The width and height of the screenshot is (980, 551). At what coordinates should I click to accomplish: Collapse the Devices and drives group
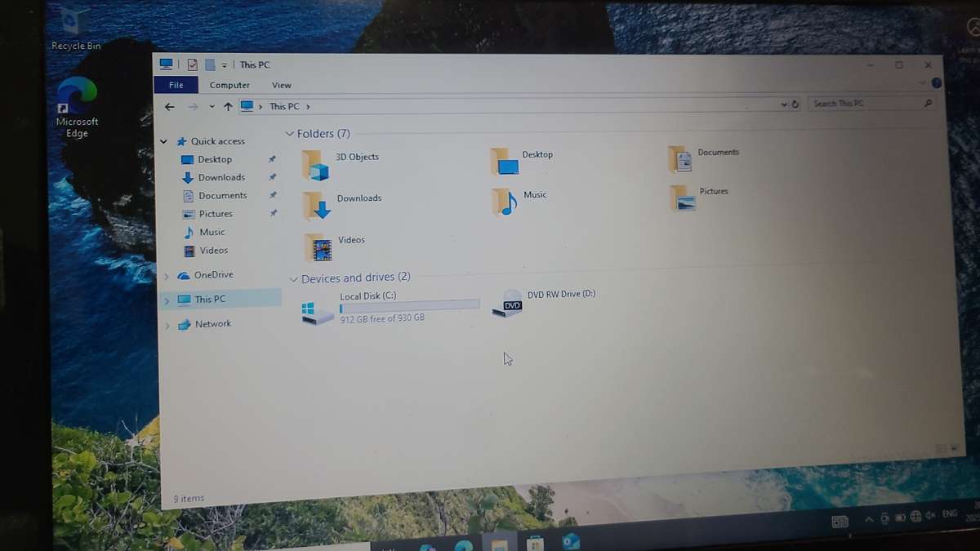click(x=292, y=278)
